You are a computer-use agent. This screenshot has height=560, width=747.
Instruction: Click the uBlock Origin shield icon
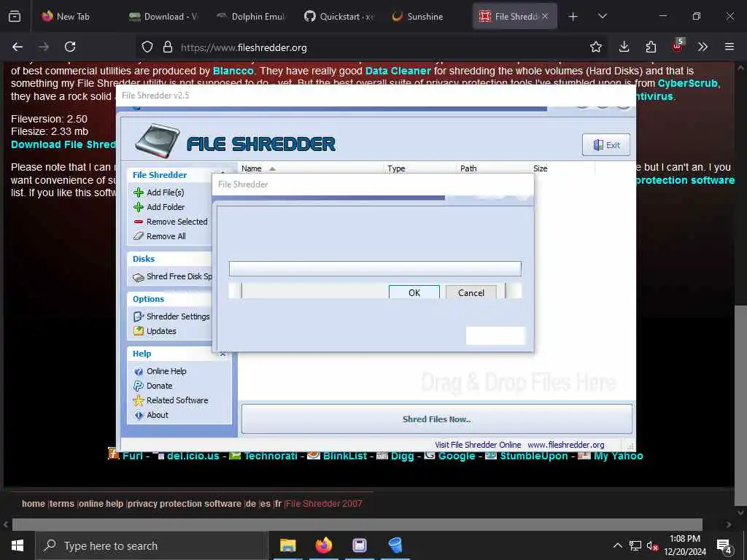(678, 46)
